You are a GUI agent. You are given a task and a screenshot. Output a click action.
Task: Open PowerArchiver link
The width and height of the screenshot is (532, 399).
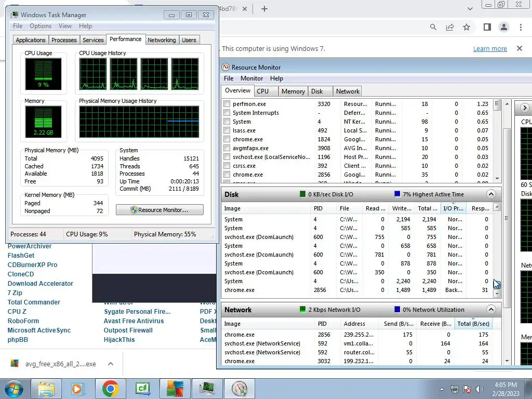(x=30, y=246)
